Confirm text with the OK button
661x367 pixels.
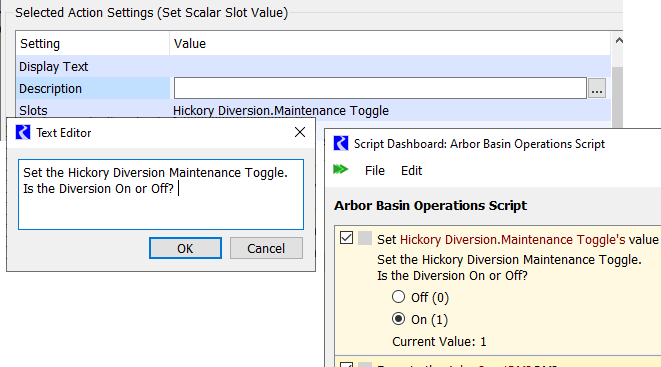tap(185, 248)
